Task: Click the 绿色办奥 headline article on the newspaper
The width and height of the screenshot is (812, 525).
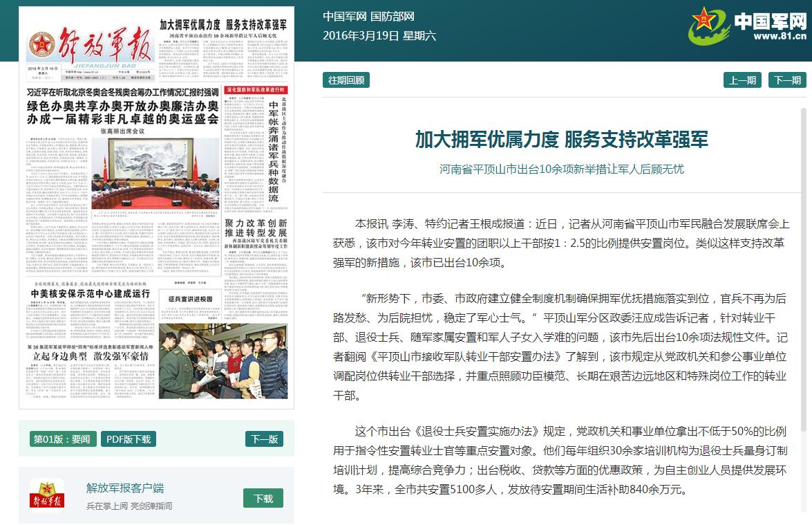Action: [x=122, y=112]
